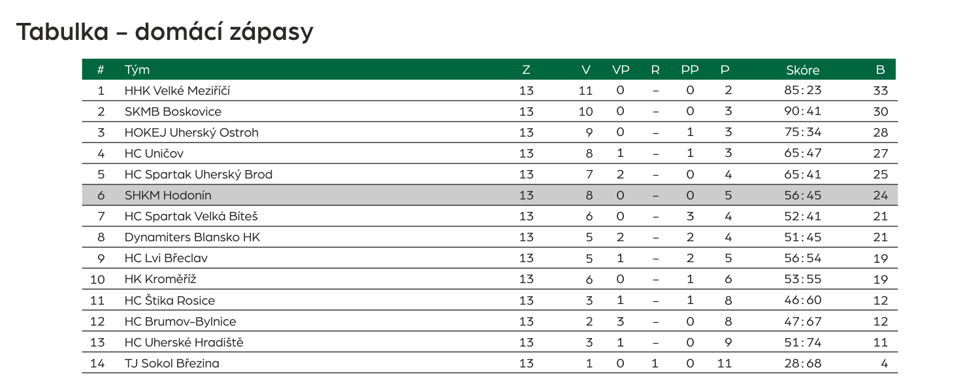Open HC Spartak Uherský Brod entry
The width and height of the screenshot is (980, 391).
click(x=199, y=175)
